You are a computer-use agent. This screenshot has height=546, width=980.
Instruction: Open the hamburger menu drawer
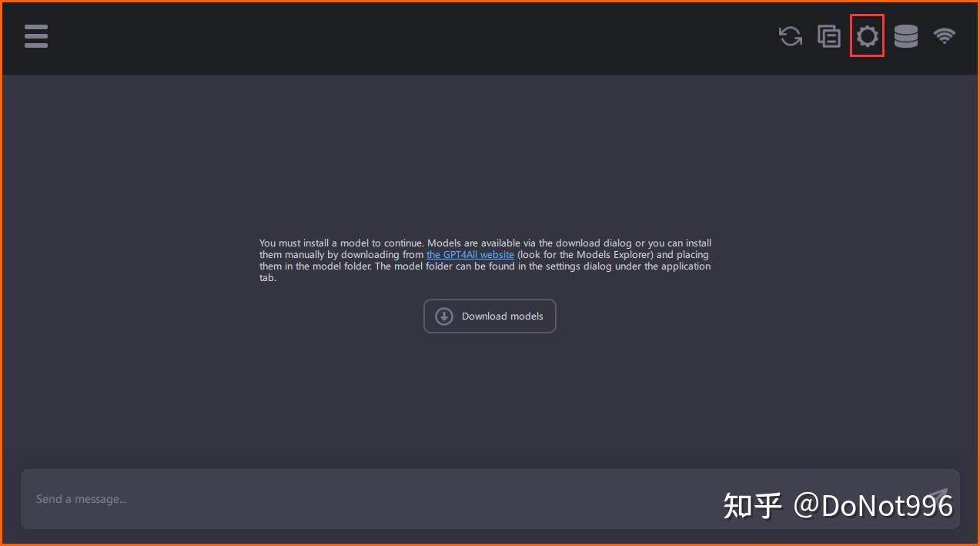(x=36, y=36)
